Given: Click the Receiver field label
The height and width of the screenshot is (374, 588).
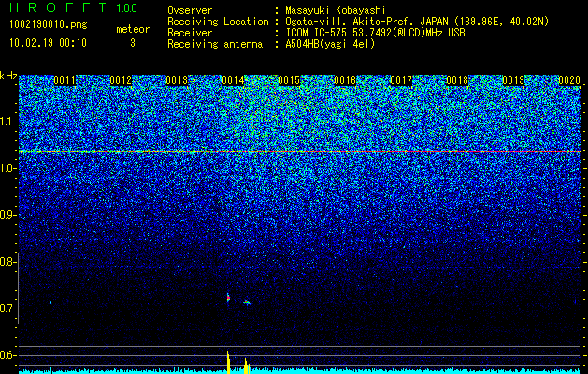Looking at the screenshot, I should pyautogui.click(x=190, y=33).
